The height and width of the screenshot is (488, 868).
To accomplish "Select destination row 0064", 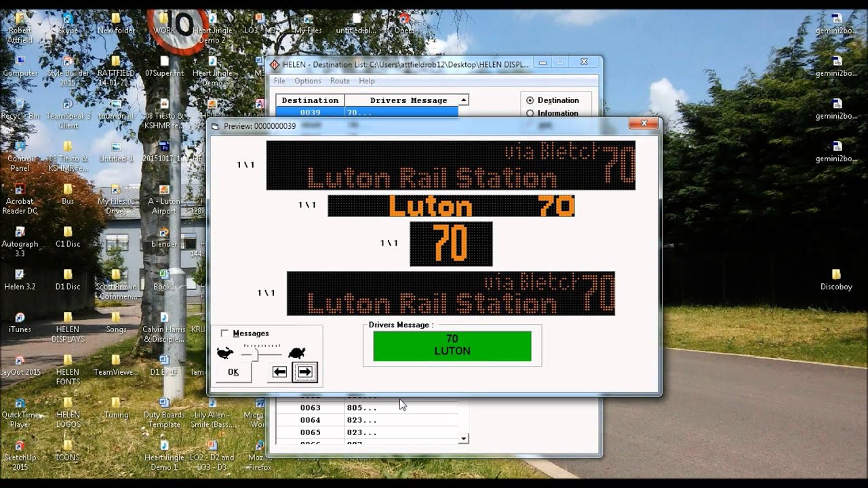I will click(x=367, y=420).
